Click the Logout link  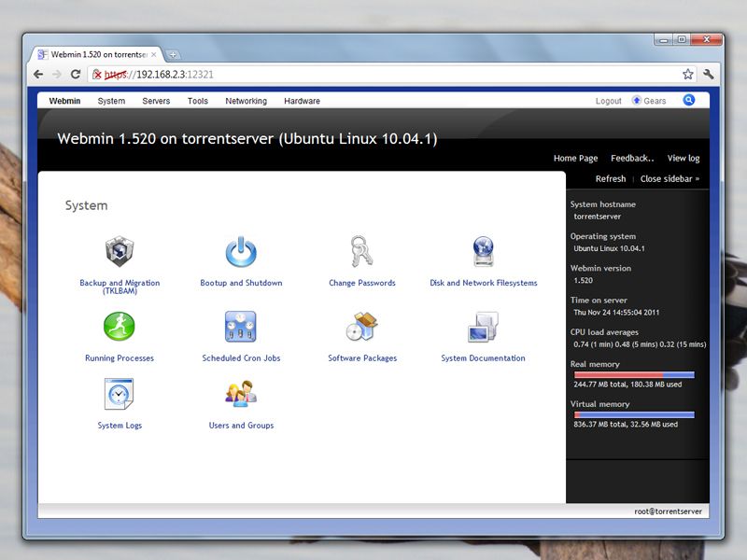pyautogui.click(x=608, y=100)
